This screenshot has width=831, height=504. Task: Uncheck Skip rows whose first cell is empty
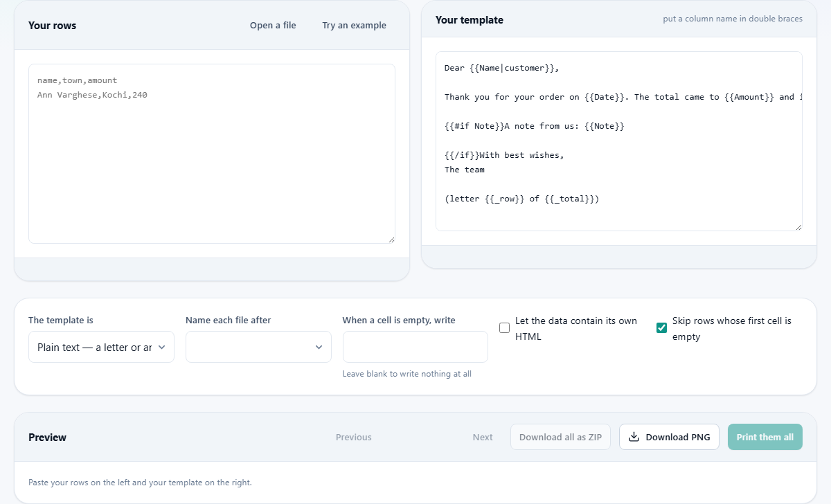click(x=661, y=327)
